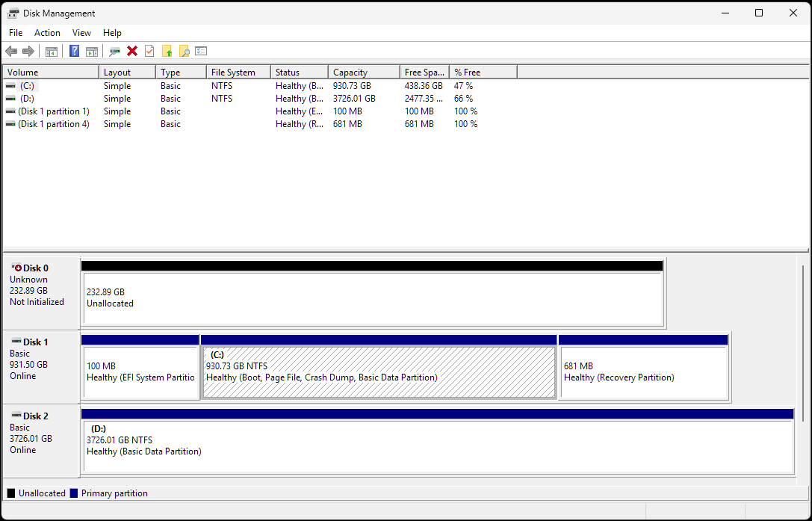
Task: Select the Disk 0 Not Initialized label panel
Action: [41, 293]
